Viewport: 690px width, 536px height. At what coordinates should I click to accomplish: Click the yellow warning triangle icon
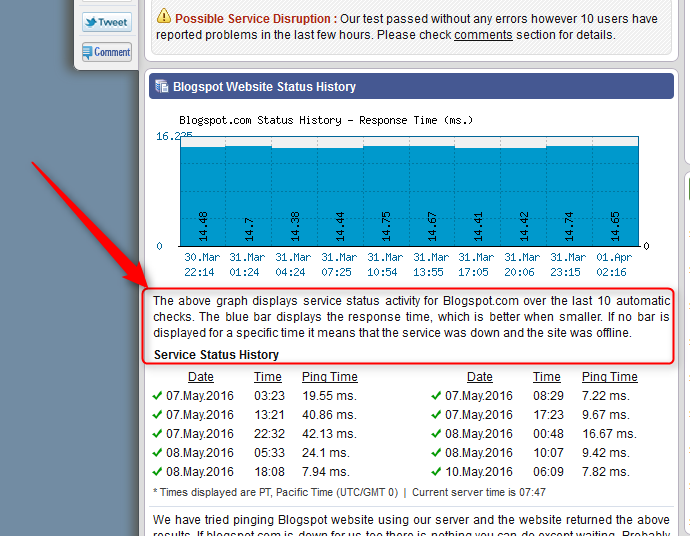coord(164,16)
